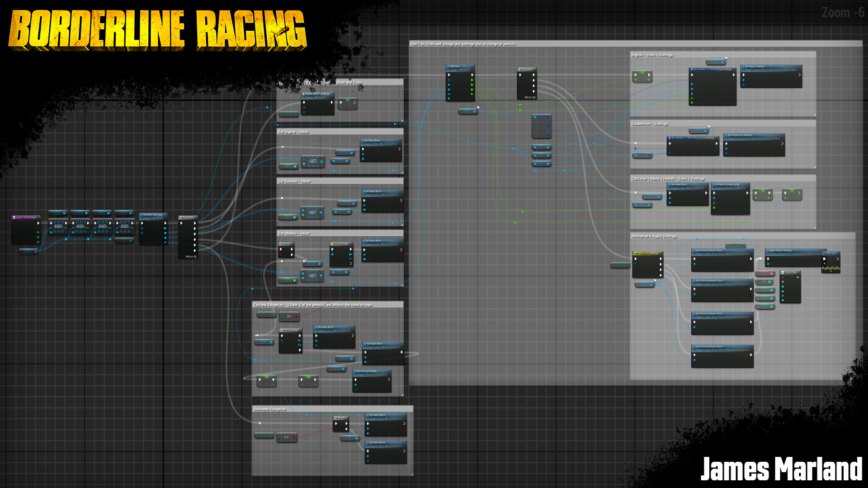Select the ForEachLoop node in Cyclone Exception
The image size is (868, 488).
coord(291,341)
